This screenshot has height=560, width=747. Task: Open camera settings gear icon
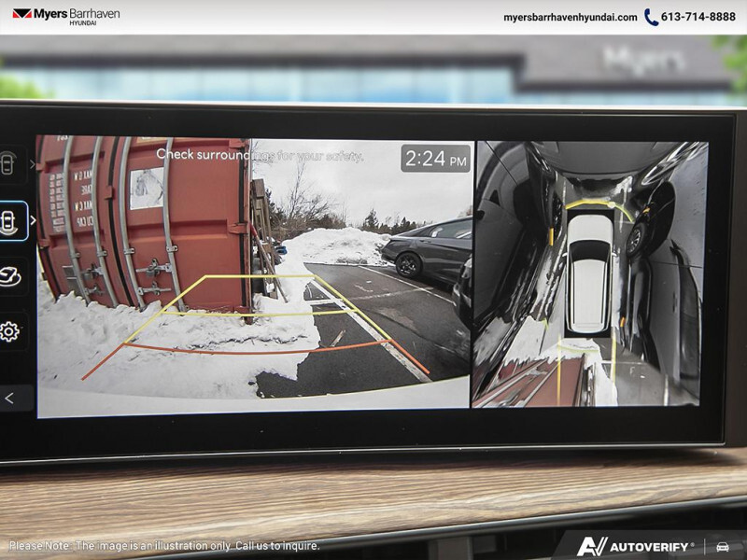(x=10, y=331)
